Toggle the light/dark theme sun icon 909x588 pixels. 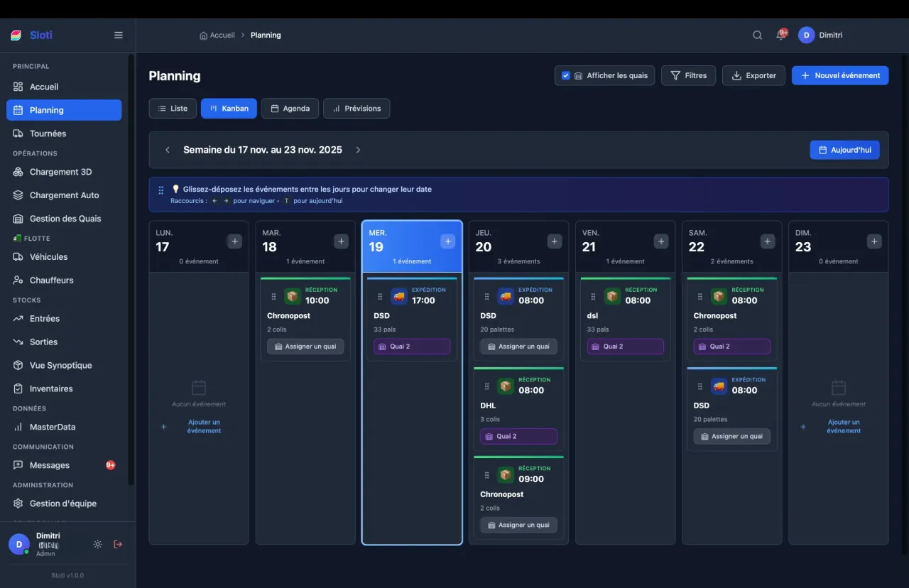point(97,544)
